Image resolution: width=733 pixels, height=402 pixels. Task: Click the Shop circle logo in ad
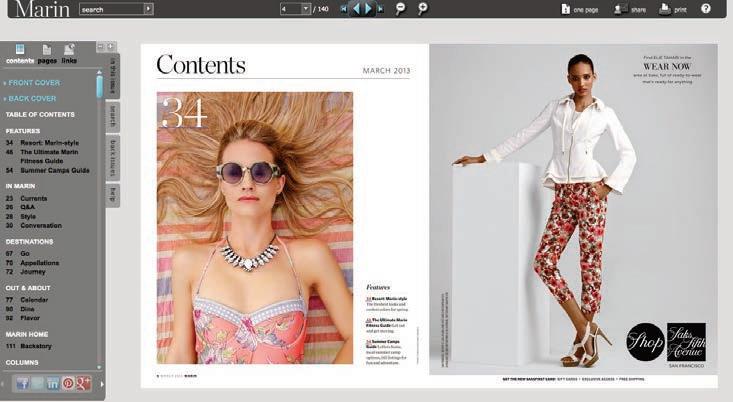(x=645, y=342)
